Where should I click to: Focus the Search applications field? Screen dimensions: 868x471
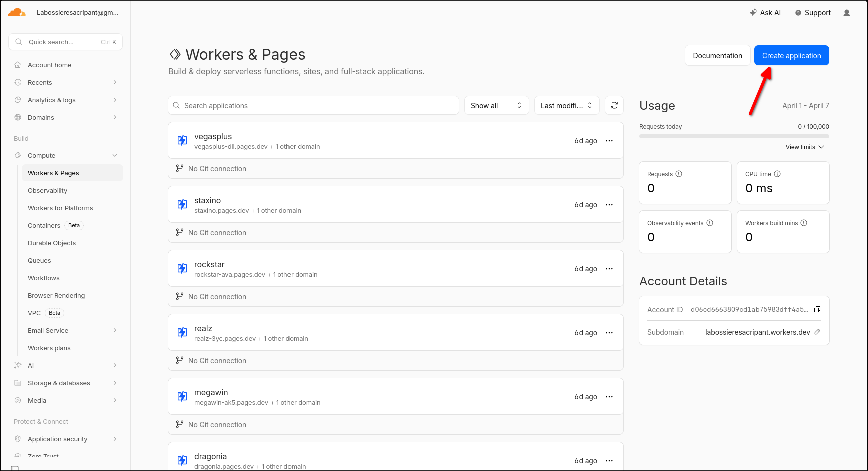click(313, 105)
